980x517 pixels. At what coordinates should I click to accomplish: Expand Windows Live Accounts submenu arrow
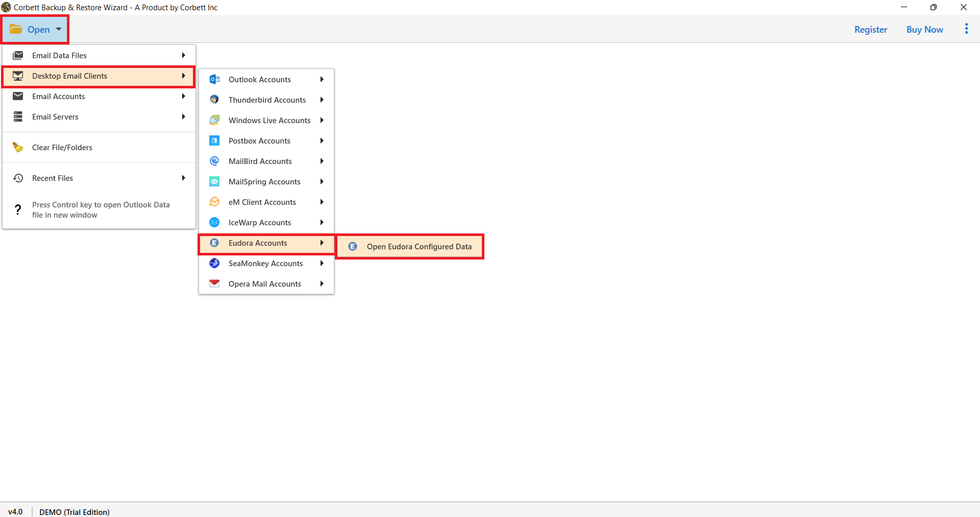pos(322,120)
